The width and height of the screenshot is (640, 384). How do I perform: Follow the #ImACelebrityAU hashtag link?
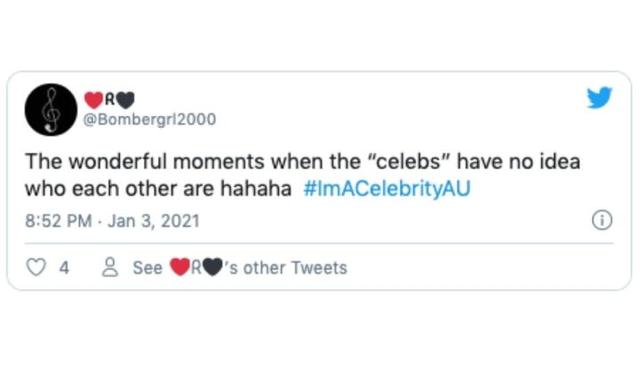click(x=387, y=189)
